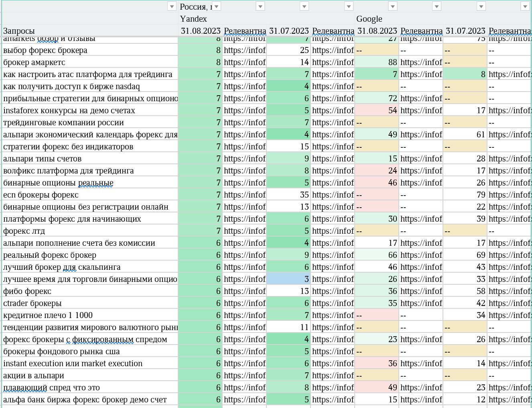532x408 pixels.
Task: Select the 'кредитное плечо 1 1000' cell
Action: click(x=90, y=315)
